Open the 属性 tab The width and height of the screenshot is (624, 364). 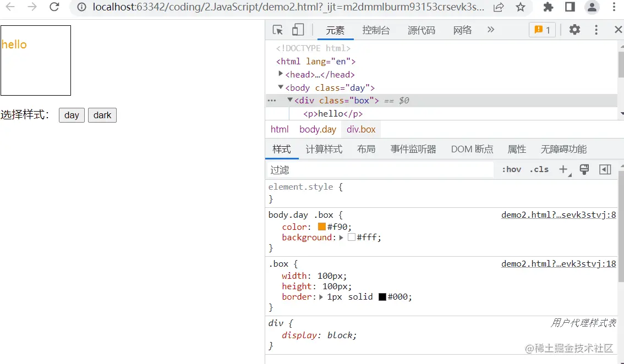coord(517,149)
